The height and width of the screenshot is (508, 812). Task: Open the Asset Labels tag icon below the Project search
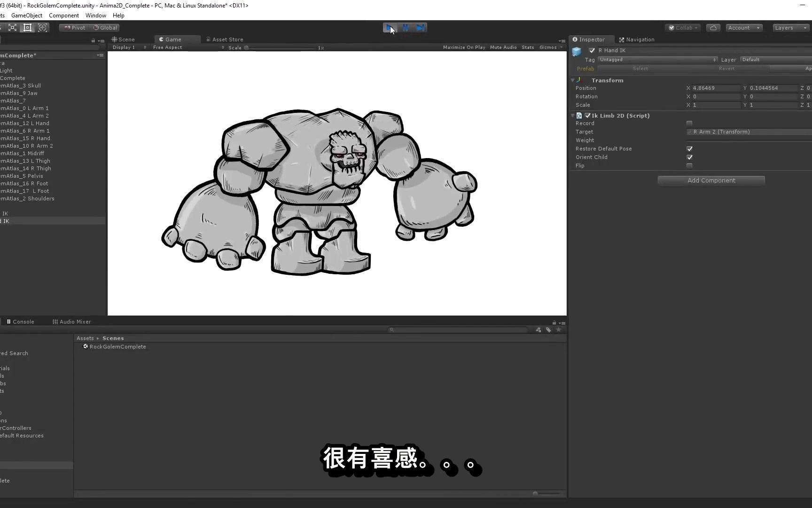[548, 330]
